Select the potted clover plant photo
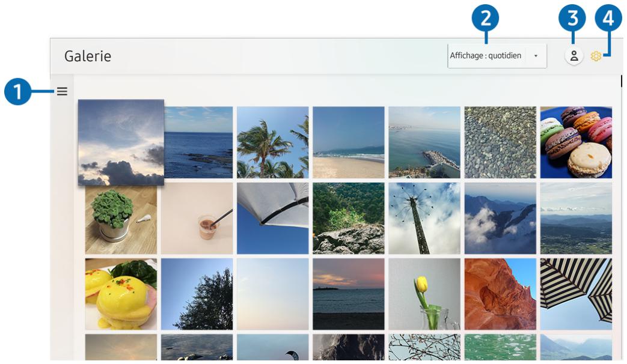This screenshot has width=627, height=364. [121, 220]
